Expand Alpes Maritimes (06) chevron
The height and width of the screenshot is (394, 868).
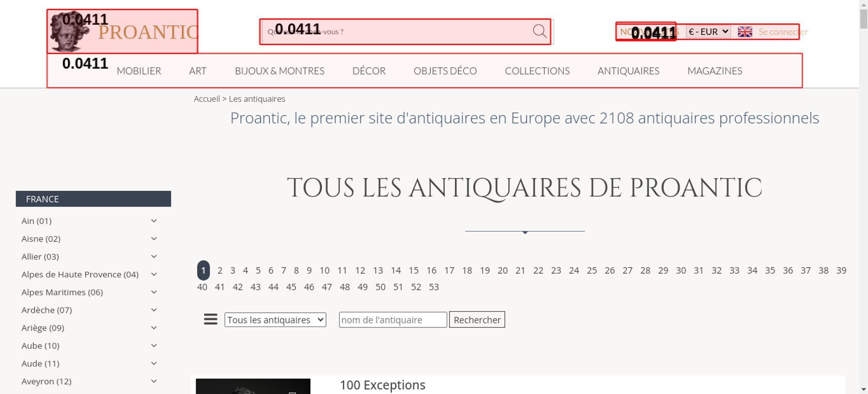154,292
